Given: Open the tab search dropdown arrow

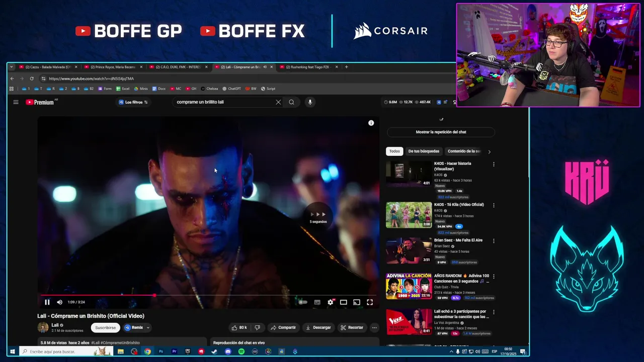Looking at the screenshot, I should [x=12, y=67].
